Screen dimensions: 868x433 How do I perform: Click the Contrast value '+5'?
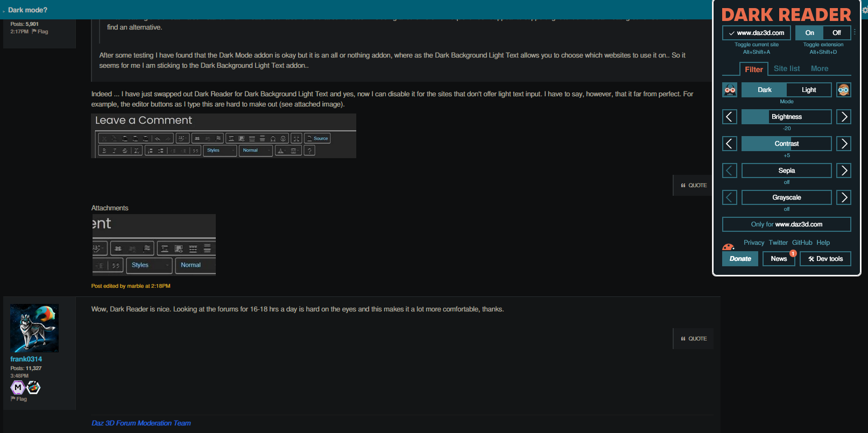(787, 155)
